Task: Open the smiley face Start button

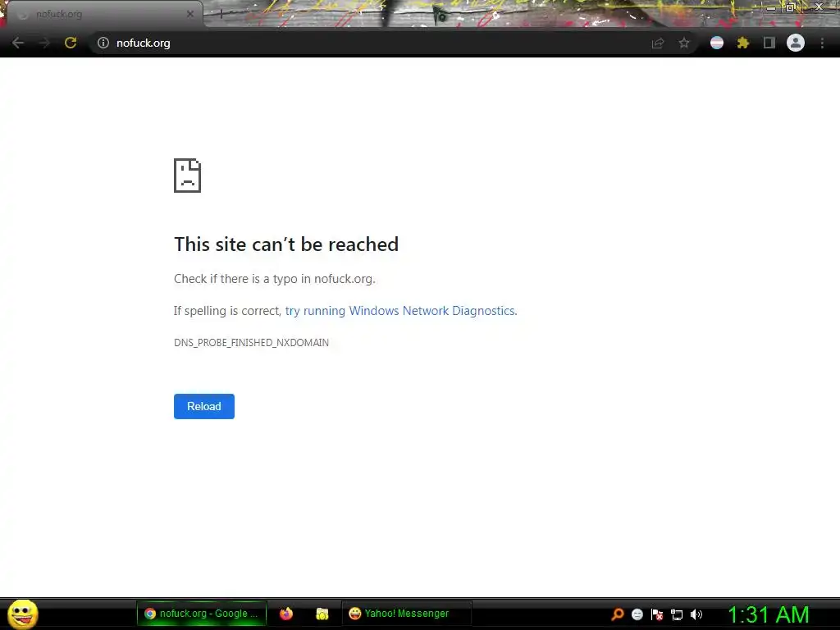Action: (23, 614)
